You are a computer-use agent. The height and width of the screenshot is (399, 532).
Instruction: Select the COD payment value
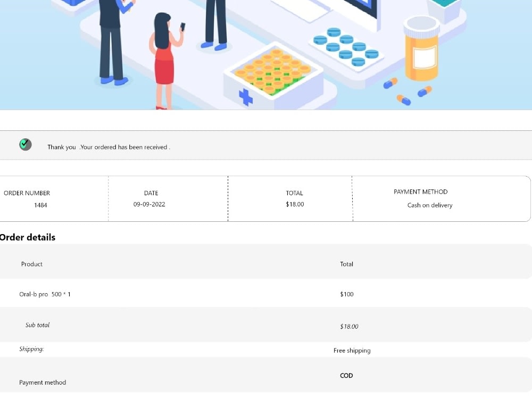346,376
